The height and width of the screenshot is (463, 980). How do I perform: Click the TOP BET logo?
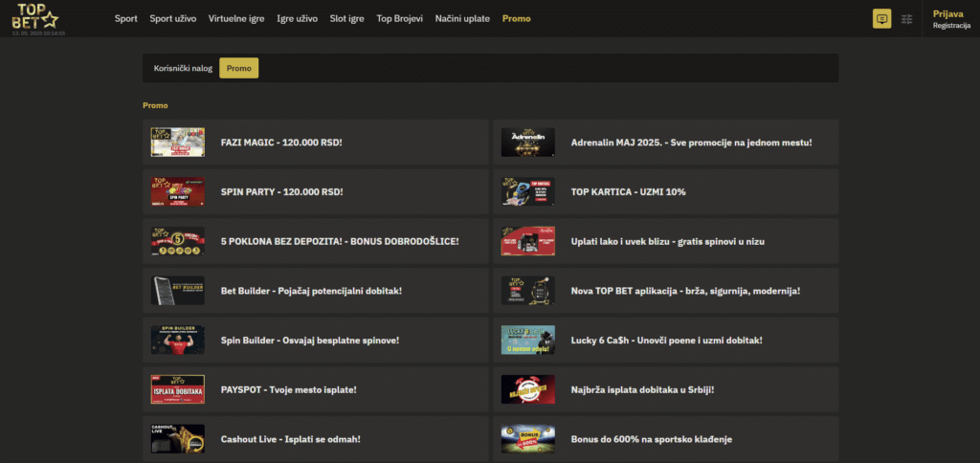pos(34,15)
